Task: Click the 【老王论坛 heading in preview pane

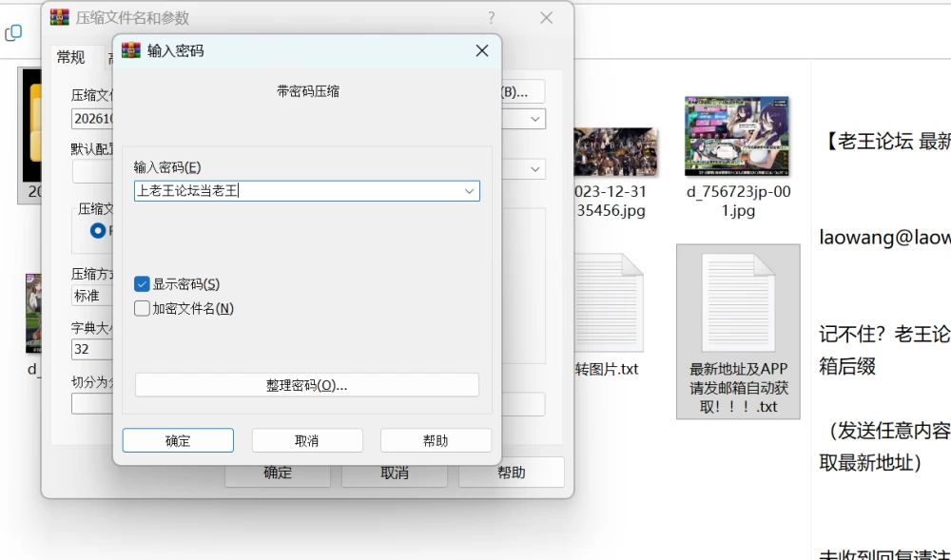Action: 885,142
